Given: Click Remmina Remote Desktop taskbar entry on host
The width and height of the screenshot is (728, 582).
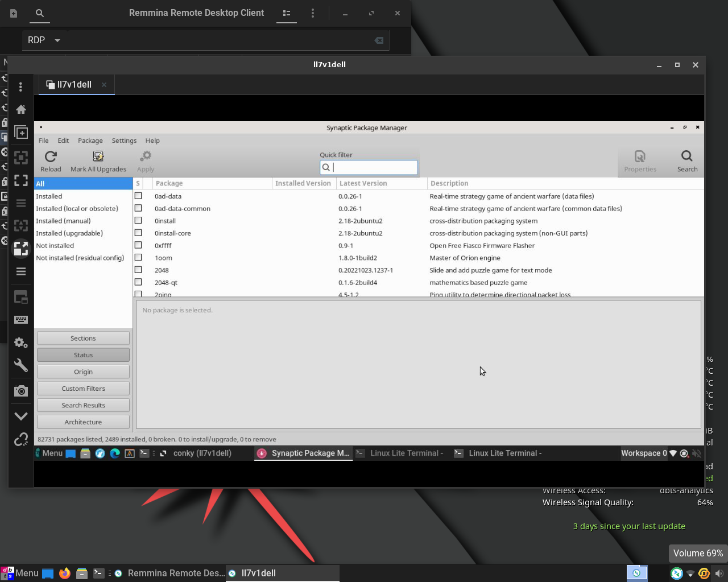Looking at the screenshot, I should (x=169, y=573).
